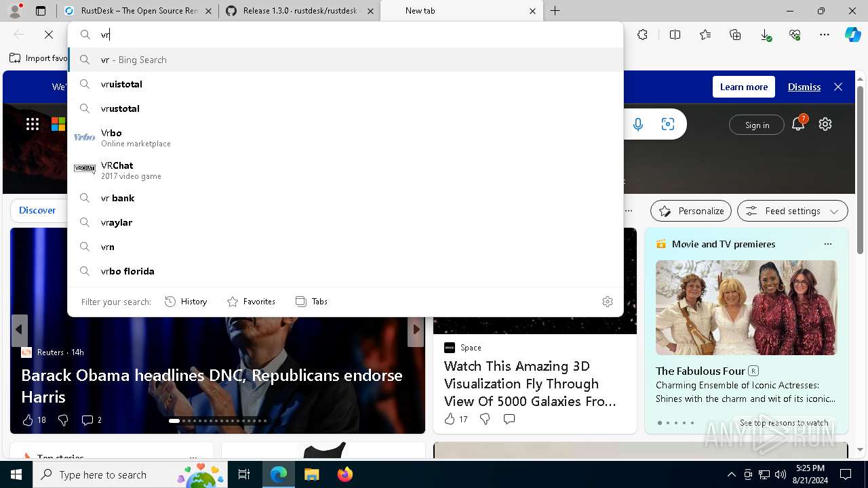Like the Barack Obama story
The image size is (868, 488).
click(28, 420)
